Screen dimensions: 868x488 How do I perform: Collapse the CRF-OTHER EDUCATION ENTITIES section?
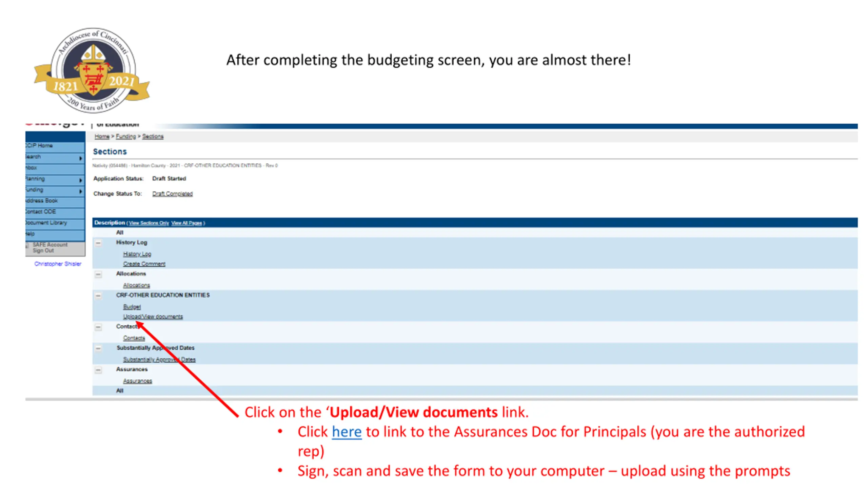click(98, 296)
